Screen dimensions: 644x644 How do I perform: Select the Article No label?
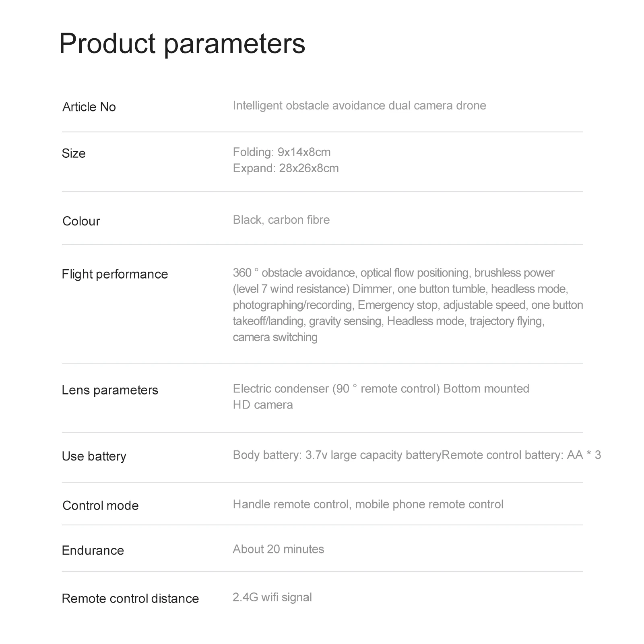click(x=89, y=107)
